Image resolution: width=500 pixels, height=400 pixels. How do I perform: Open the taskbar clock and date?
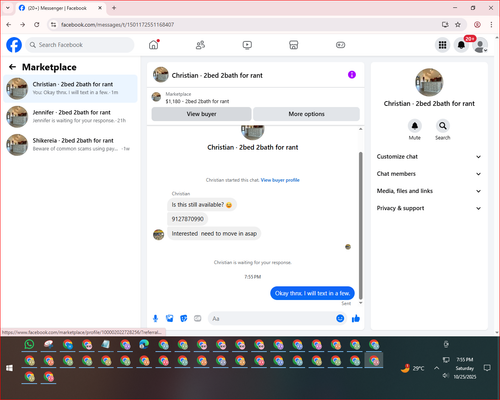465,368
